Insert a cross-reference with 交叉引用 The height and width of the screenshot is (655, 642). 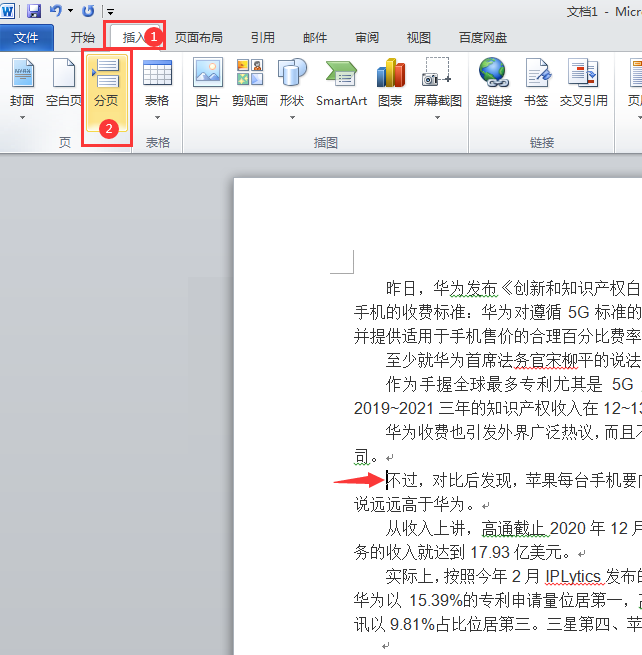point(584,83)
